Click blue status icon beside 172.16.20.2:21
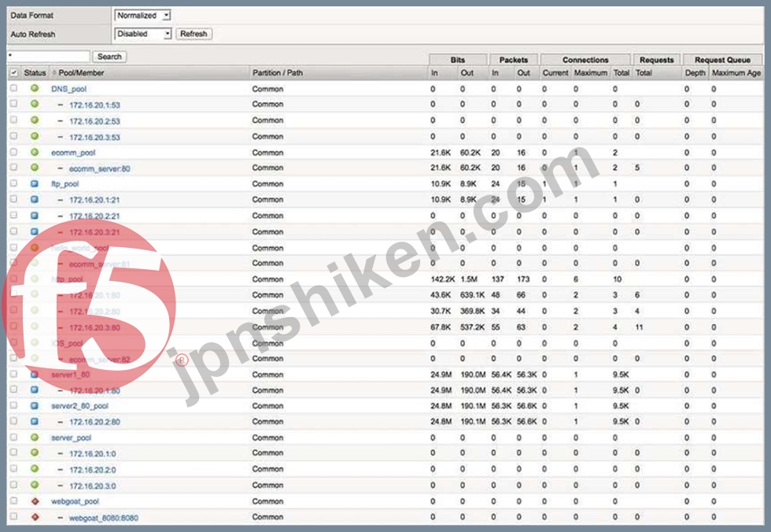771x532 pixels. click(x=35, y=216)
